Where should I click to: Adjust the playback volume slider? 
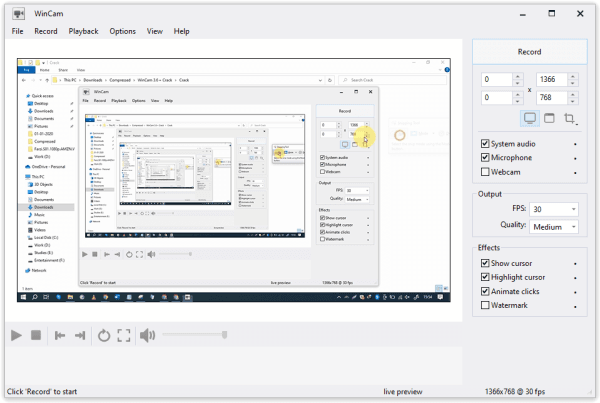pos(195,335)
